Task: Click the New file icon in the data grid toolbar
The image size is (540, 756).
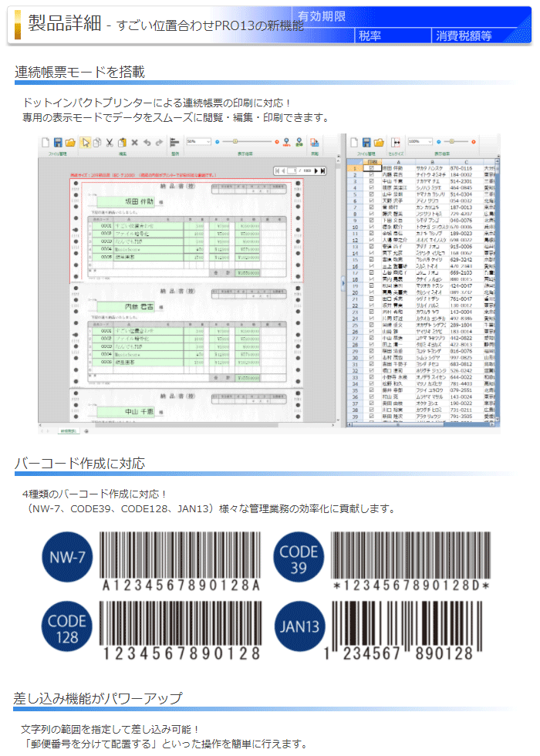Action: [354, 142]
